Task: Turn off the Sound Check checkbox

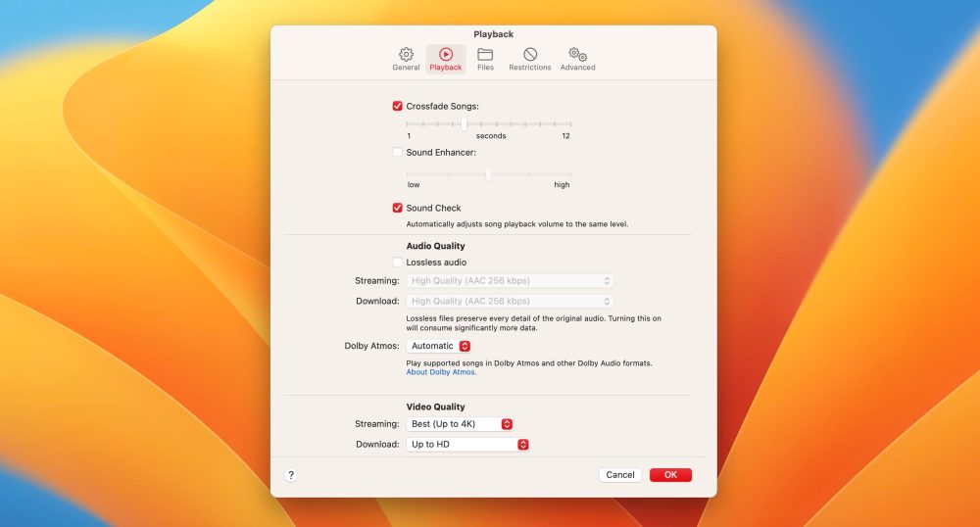Action: click(x=398, y=208)
